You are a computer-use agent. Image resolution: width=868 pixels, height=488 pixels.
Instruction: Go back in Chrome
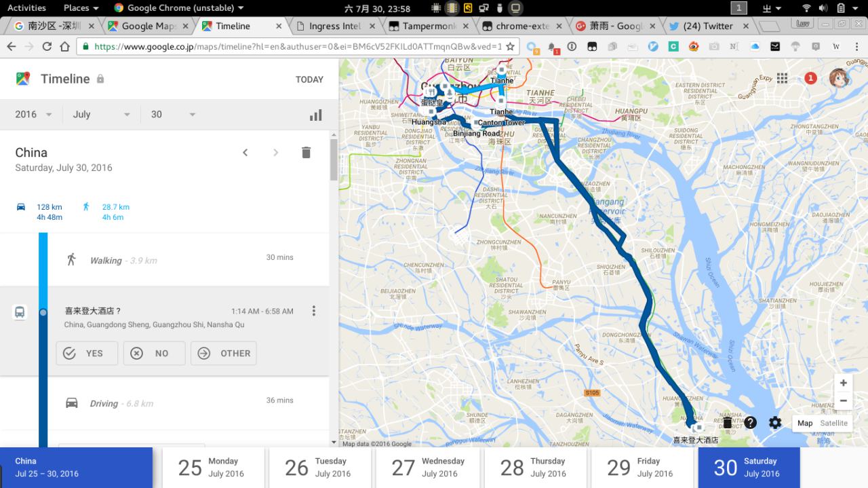click(x=12, y=47)
